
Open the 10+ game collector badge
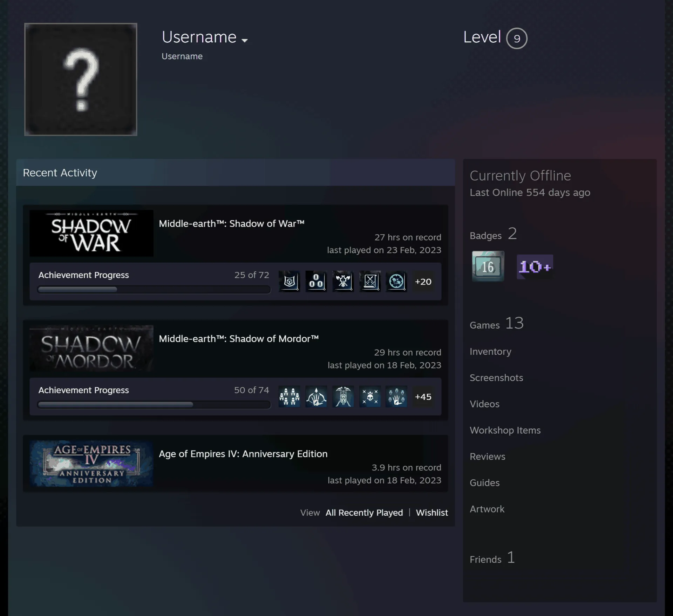click(535, 266)
